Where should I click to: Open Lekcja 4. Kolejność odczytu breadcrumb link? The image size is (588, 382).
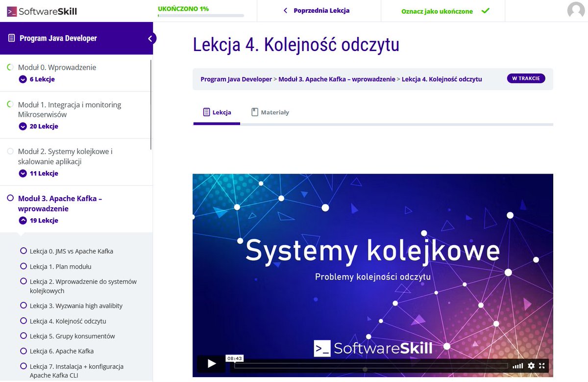coord(442,79)
